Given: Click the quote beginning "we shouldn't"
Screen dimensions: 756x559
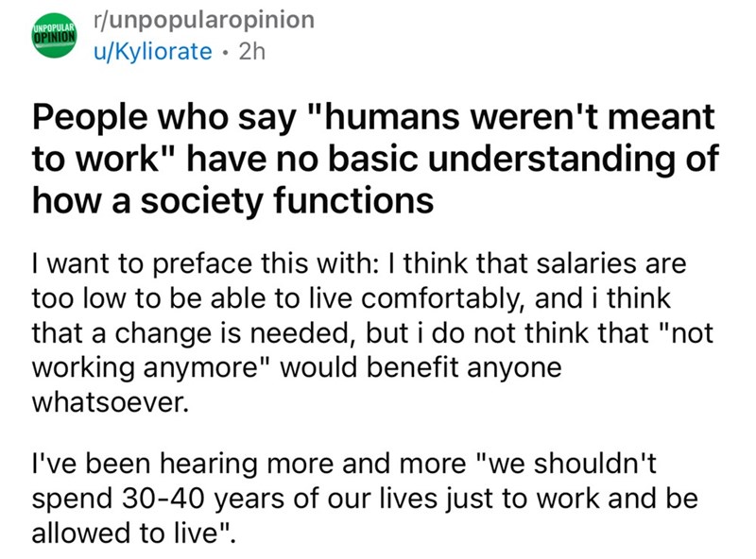Looking at the screenshot, I should (567, 464).
